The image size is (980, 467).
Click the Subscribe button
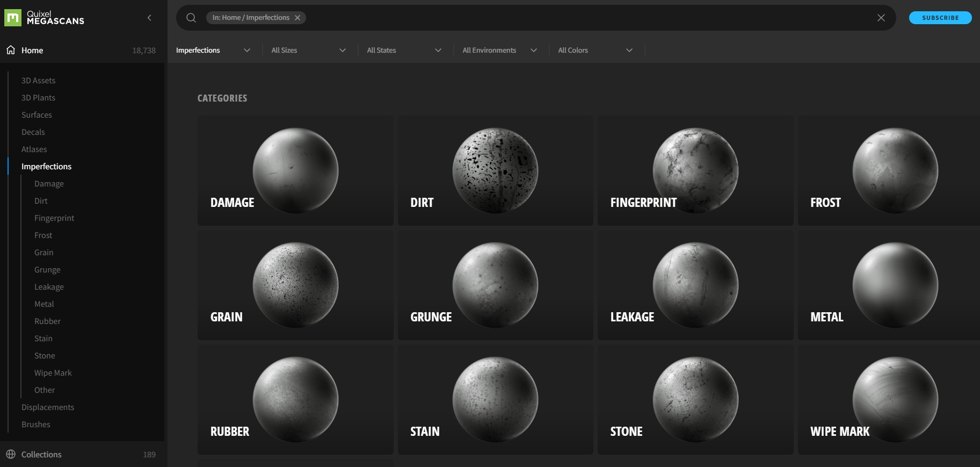point(940,18)
